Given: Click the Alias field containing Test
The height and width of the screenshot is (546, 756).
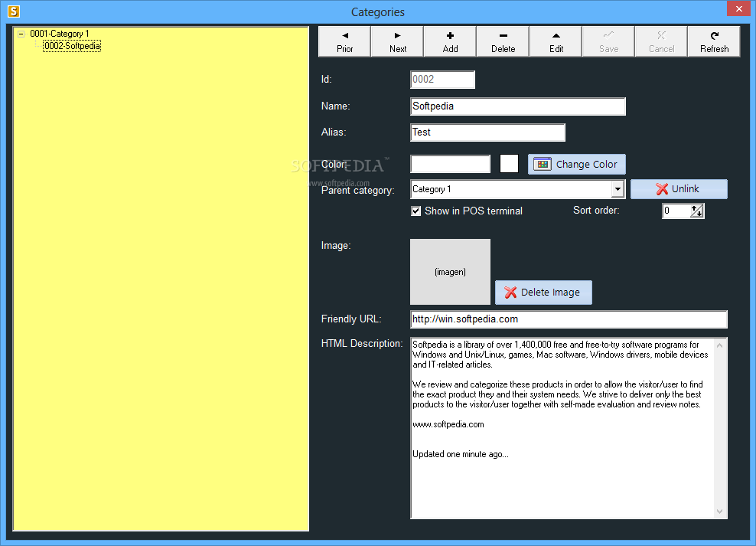Looking at the screenshot, I should tap(487, 132).
